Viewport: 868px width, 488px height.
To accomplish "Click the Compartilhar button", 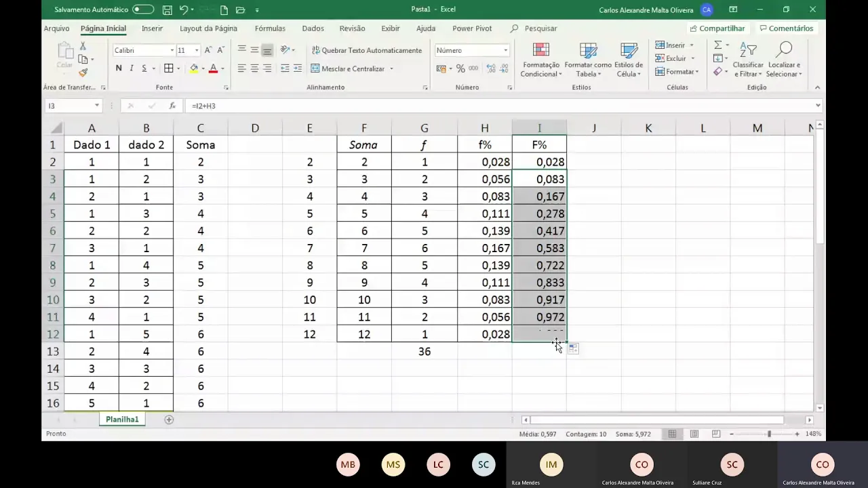I will click(x=717, y=28).
